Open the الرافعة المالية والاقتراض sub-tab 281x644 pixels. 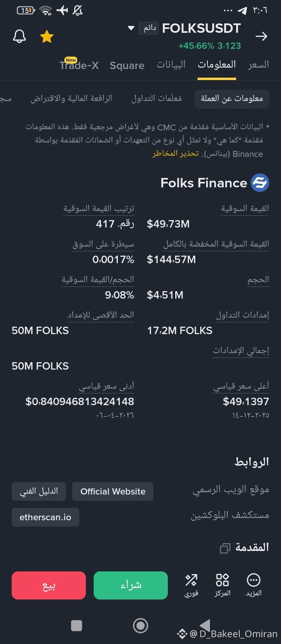(71, 98)
